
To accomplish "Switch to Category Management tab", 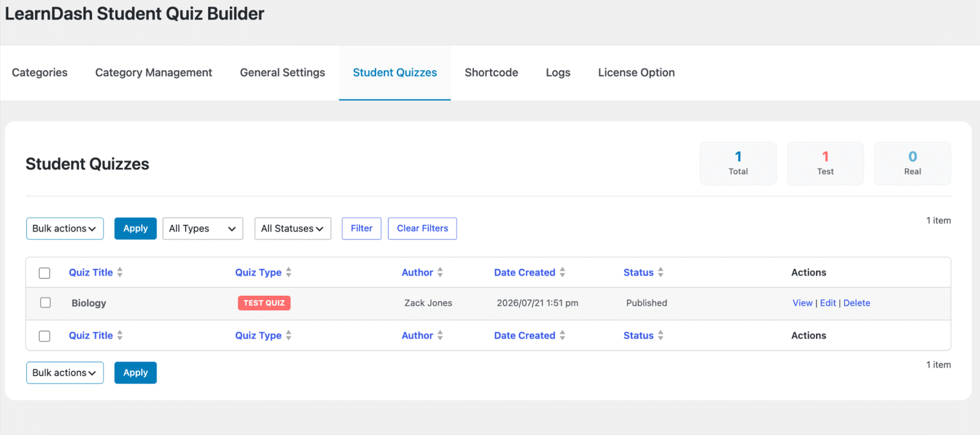I will (x=154, y=72).
